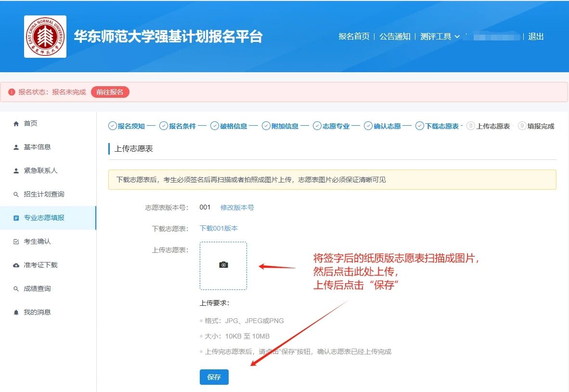The height and width of the screenshot is (392, 569).
Task: Click the cloud download icon beside 准考证下载
Action: tap(16, 265)
